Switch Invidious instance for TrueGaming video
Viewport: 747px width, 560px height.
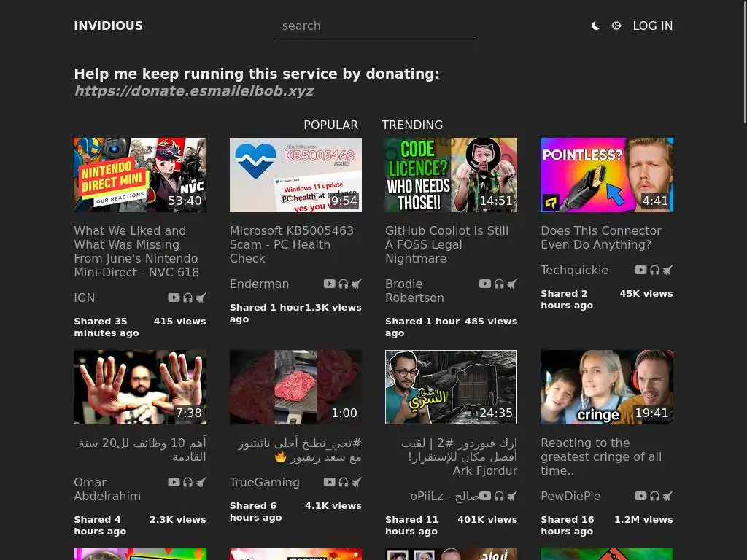(356, 482)
